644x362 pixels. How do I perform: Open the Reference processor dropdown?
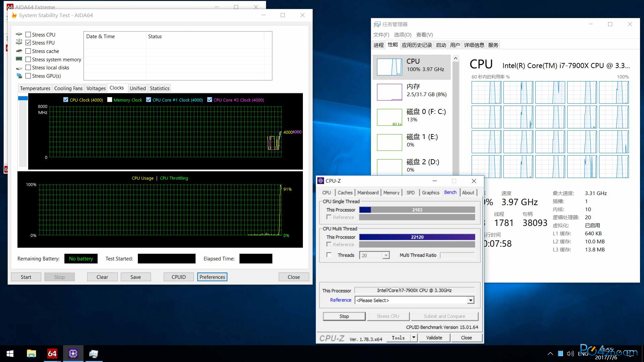(x=471, y=300)
